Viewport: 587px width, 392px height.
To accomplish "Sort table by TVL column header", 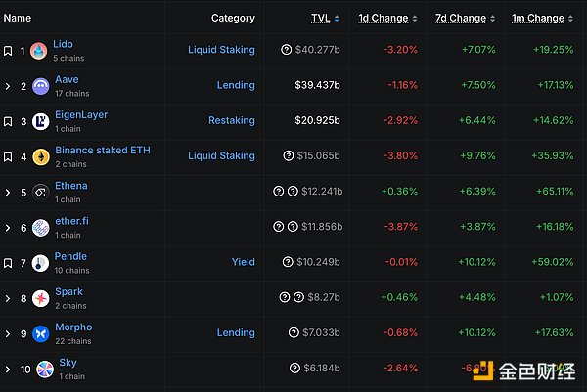I will [x=320, y=18].
